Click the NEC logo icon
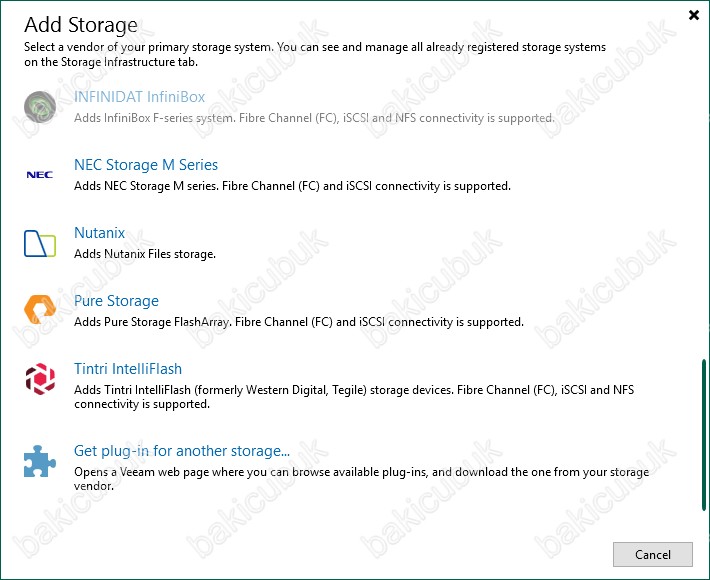Screen dimensions: 710x580 [40, 175]
